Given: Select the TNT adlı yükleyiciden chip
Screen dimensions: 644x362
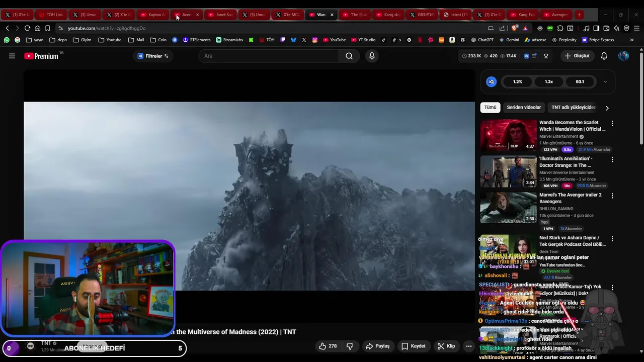Looking at the screenshot, I should point(574,107).
